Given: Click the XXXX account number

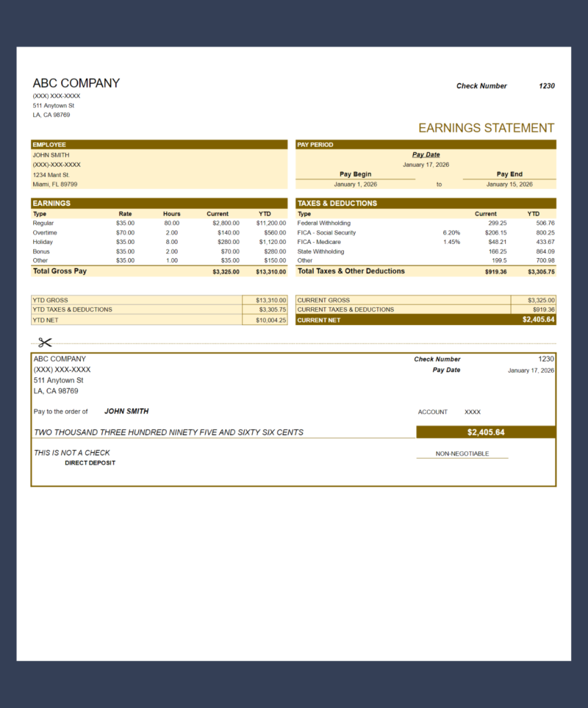Looking at the screenshot, I should pyautogui.click(x=473, y=412).
